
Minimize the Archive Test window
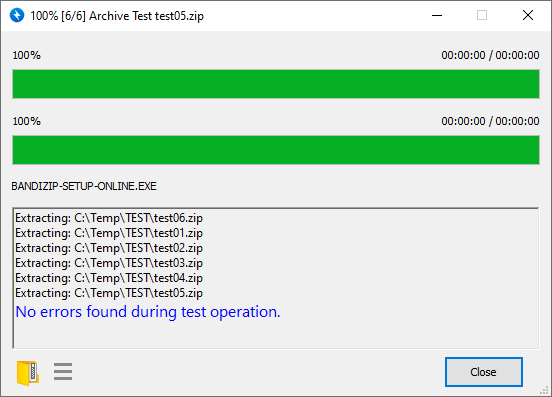click(x=437, y=15)
